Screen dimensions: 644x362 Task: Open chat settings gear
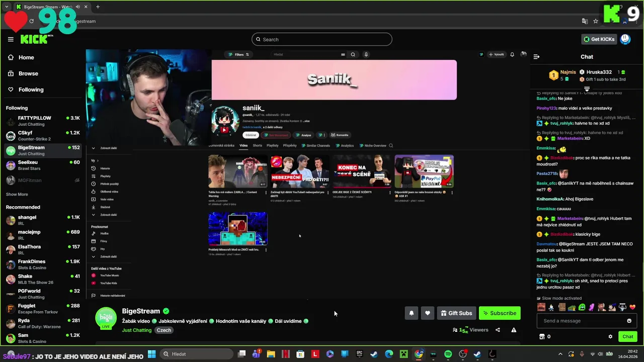[x=610, y=336]
